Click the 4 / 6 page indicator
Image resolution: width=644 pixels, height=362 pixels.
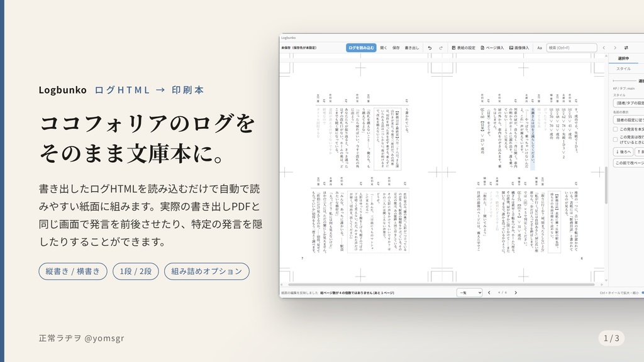[x=502, y=293]
